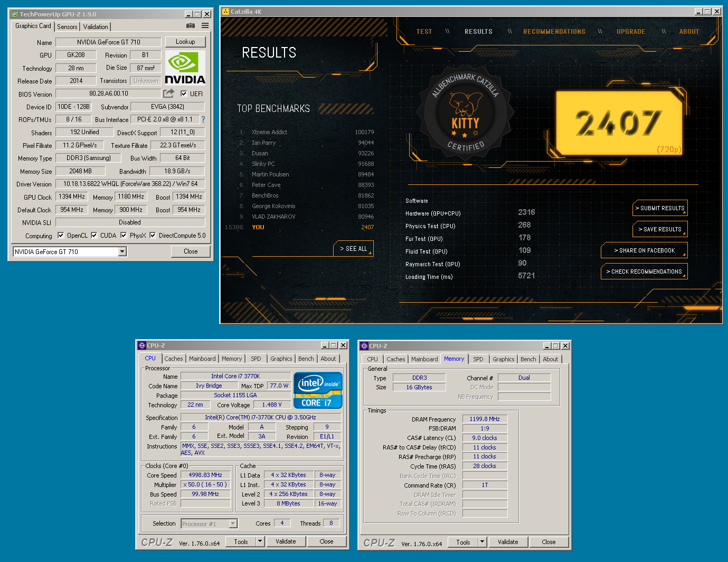Screen dimensions: 728x562
Task: Click the GPU-Z screenshot camera icon
Action: click(191, 26)
